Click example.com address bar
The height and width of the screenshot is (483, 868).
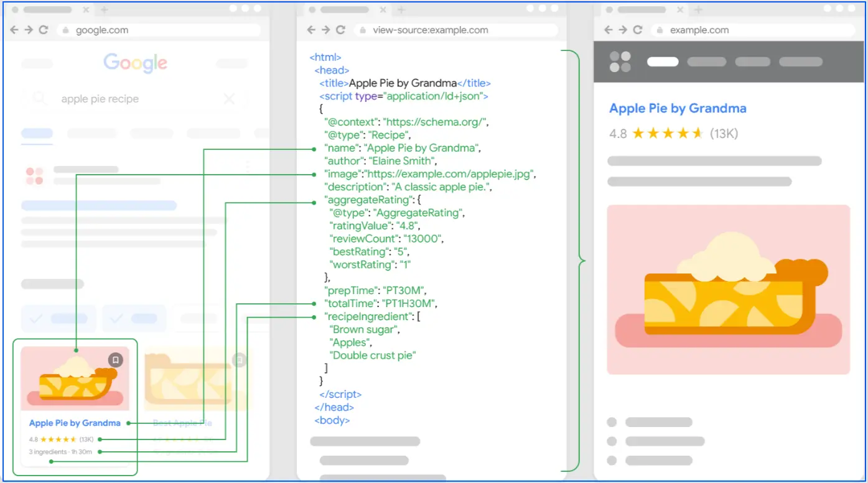pyautogui.click(x=753, y=30)
